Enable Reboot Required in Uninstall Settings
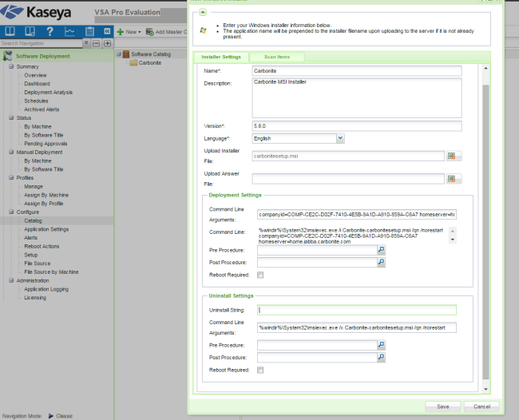 [x=260, y=370]
